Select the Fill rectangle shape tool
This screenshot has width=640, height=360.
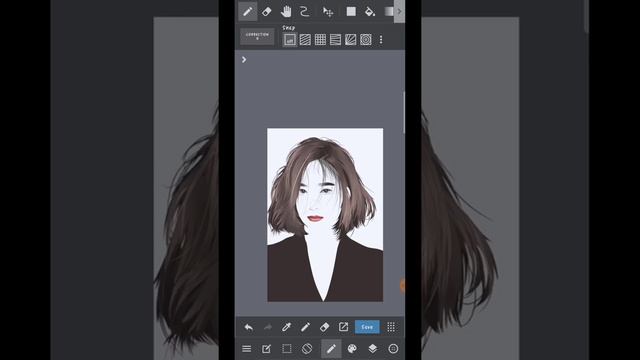[351, 11]
